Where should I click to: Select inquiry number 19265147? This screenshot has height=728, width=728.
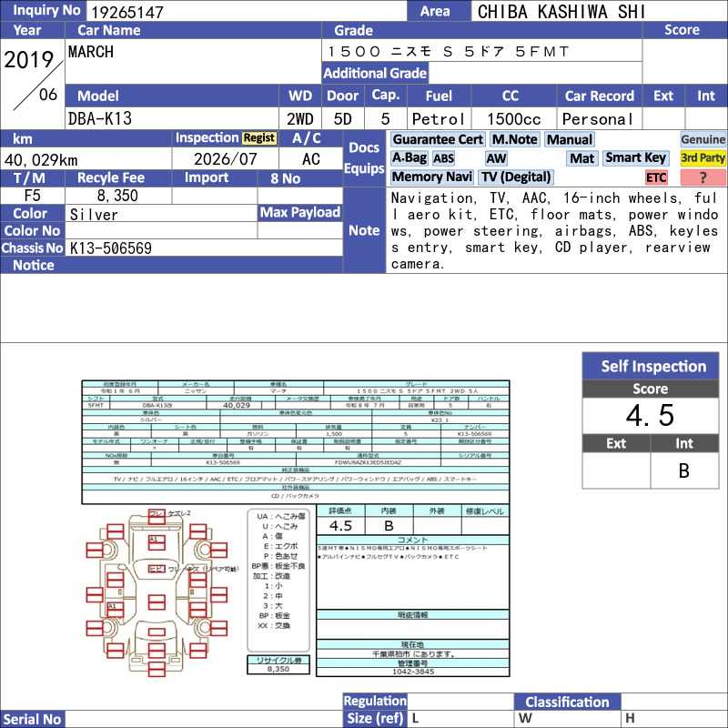(127, 13)
